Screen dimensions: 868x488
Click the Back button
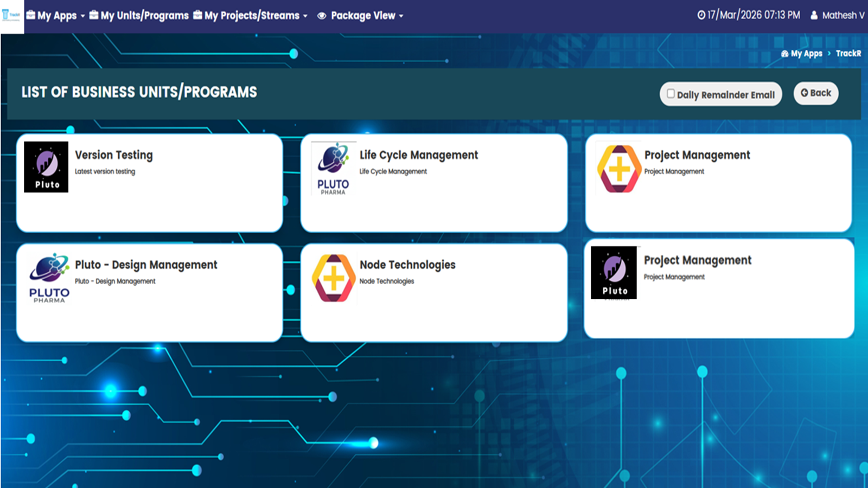815,93
